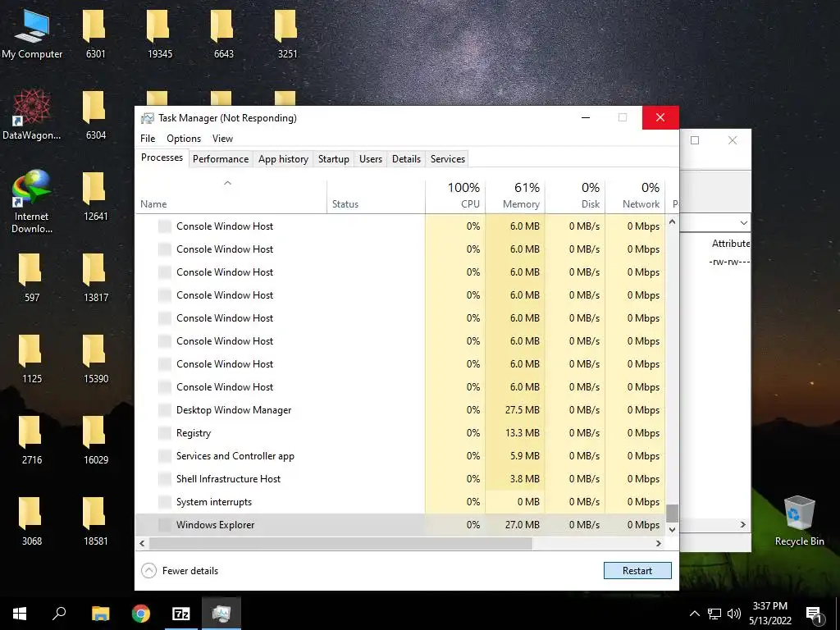Viewport: 840px width, 630px height.
Task: Sort processes by Status column
Action: click(376, 197)
